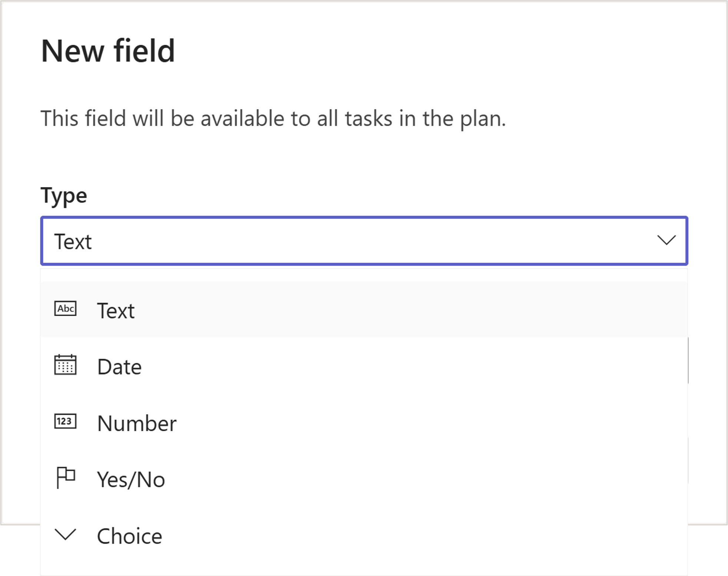Choose Number as the field type

pos(137,423)
